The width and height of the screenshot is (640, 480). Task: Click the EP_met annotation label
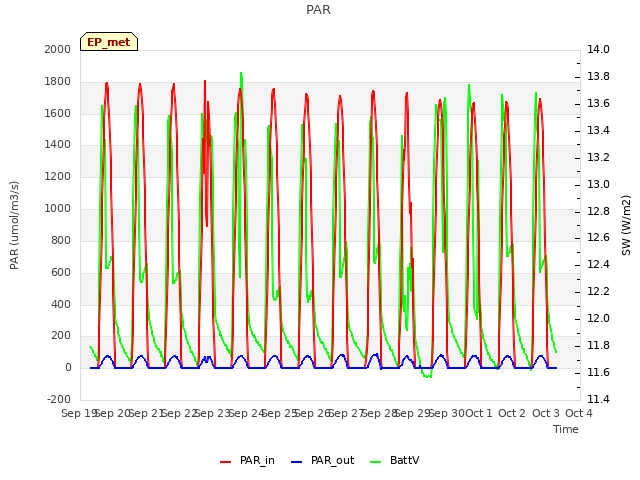click(109, 42)
